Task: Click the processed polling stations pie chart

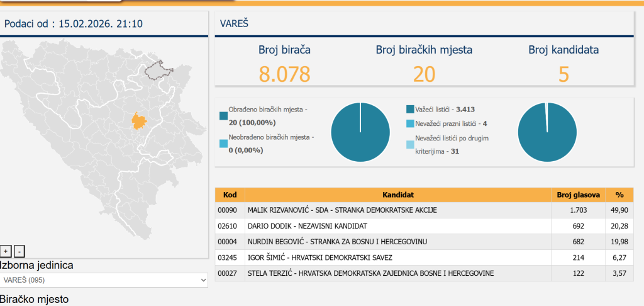Action: pos(360,131)
